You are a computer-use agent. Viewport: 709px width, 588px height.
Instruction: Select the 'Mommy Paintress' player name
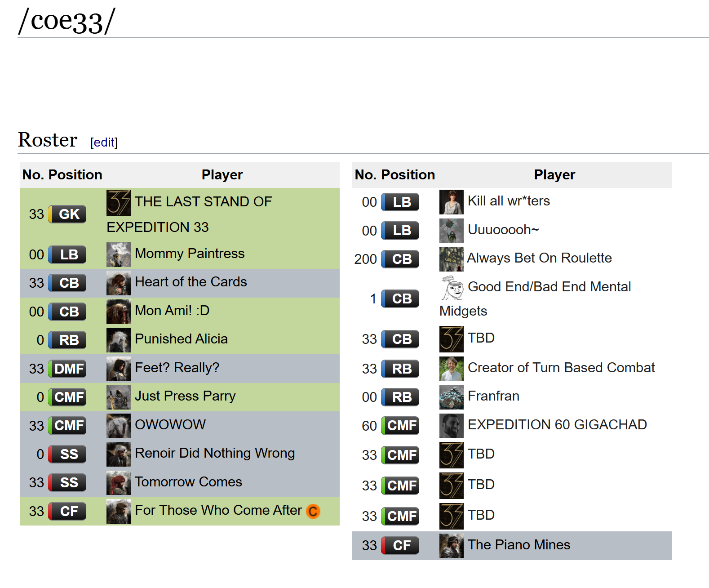pos(190,254)
